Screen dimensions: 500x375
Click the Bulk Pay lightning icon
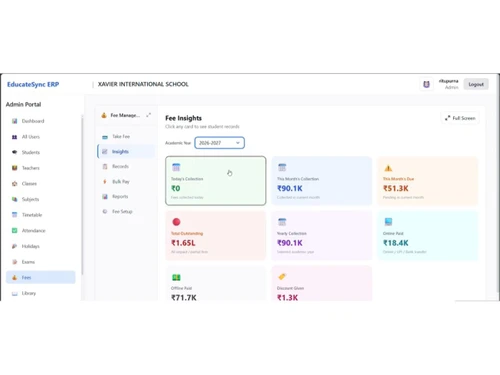coord(105,181)
